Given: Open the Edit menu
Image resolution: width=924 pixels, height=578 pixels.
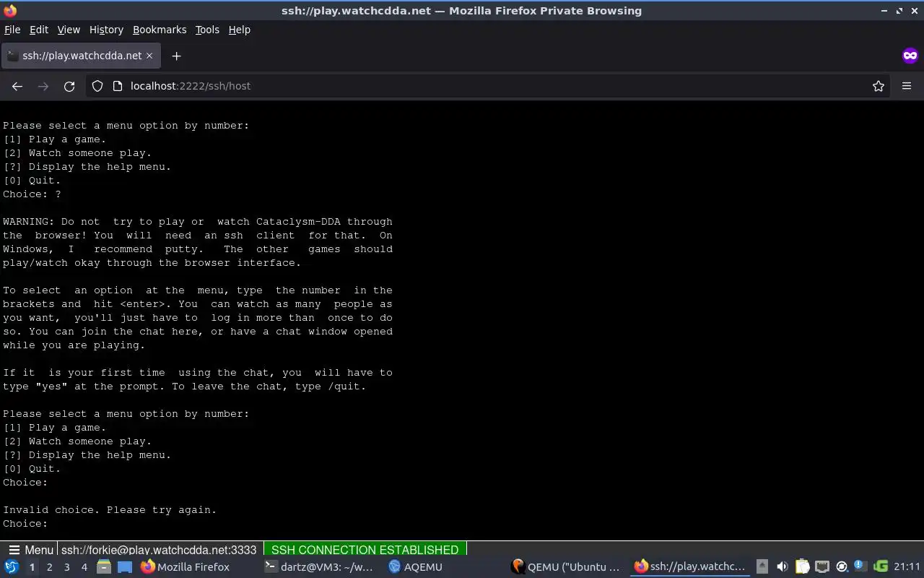Looking at the screenshot, I should click(x=39, y=30).
